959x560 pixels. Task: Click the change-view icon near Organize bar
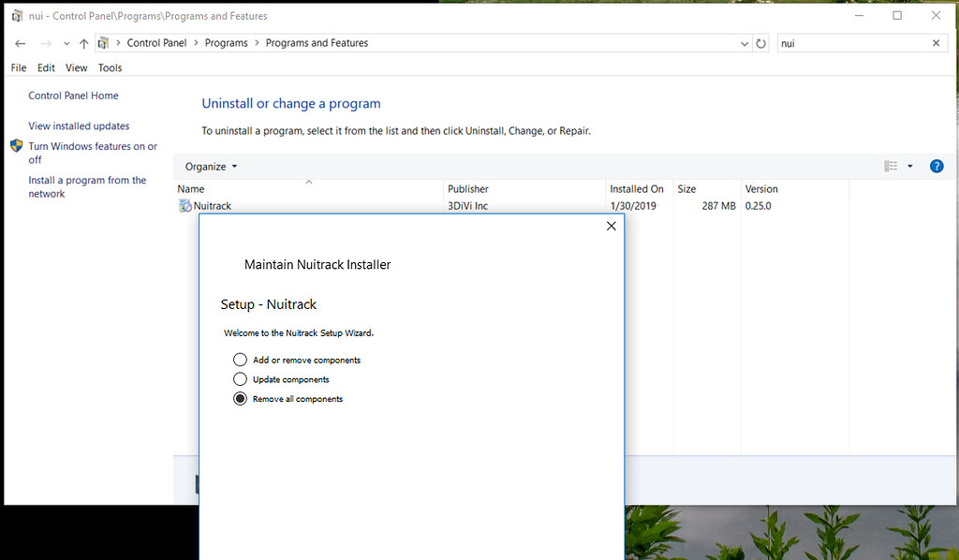coord(889,166)
